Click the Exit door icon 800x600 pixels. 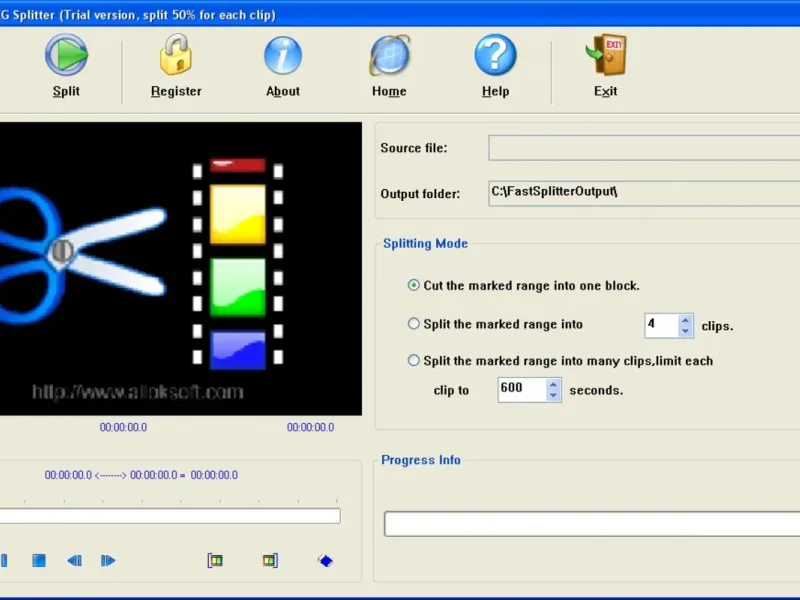[x=606, y=55]
